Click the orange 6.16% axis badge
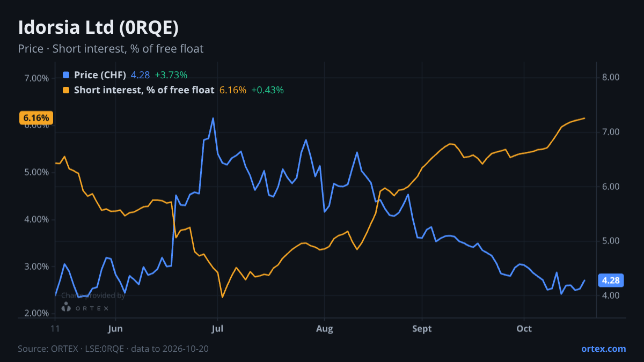 (x=36, y=118)
